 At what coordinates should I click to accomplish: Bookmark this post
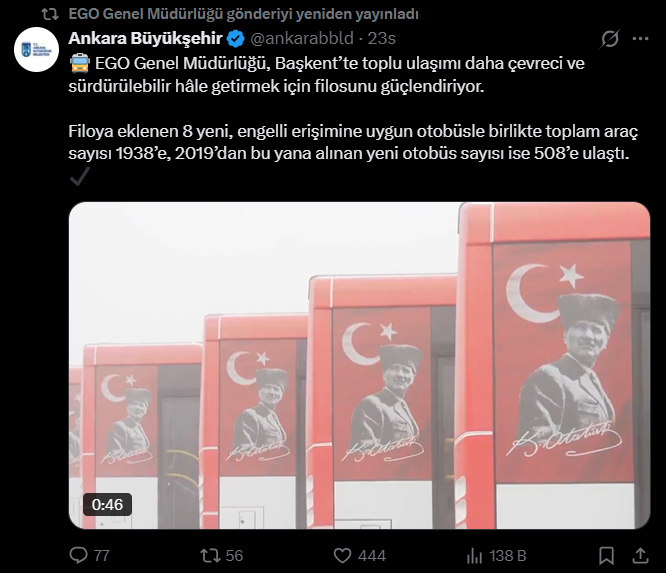point(607,556)
